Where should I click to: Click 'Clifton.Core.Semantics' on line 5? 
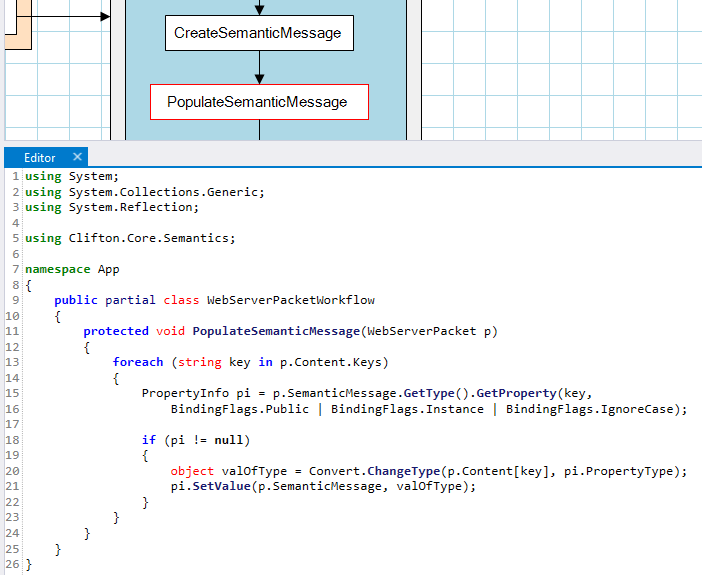[149, 238]
